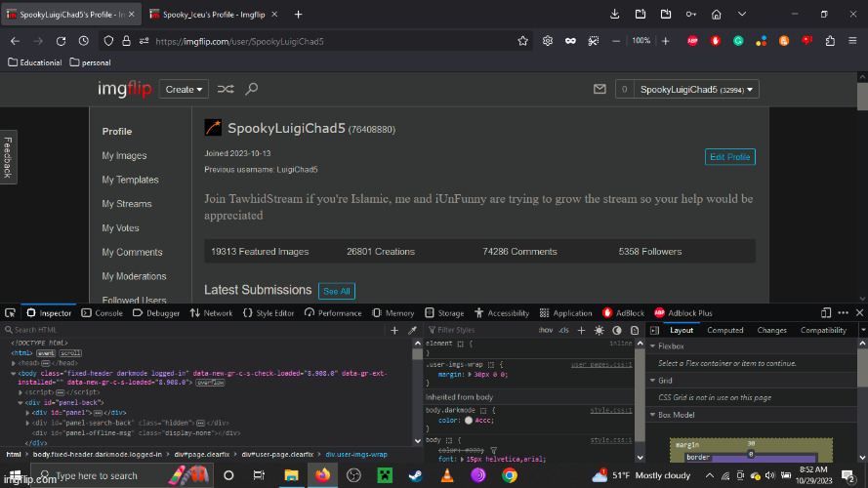Zoom in with the plus toolbar button
This screenshot has height=488, width=868.
coord(665,41)
